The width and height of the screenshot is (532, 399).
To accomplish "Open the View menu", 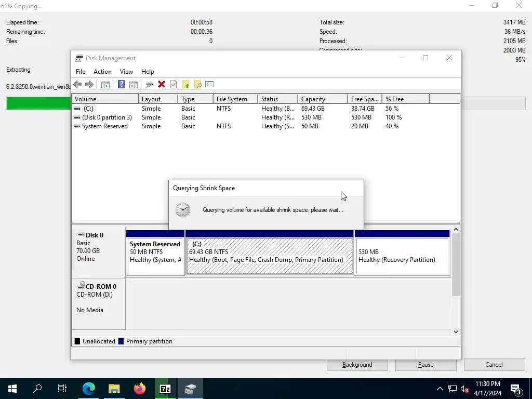I will coord(126,72).
